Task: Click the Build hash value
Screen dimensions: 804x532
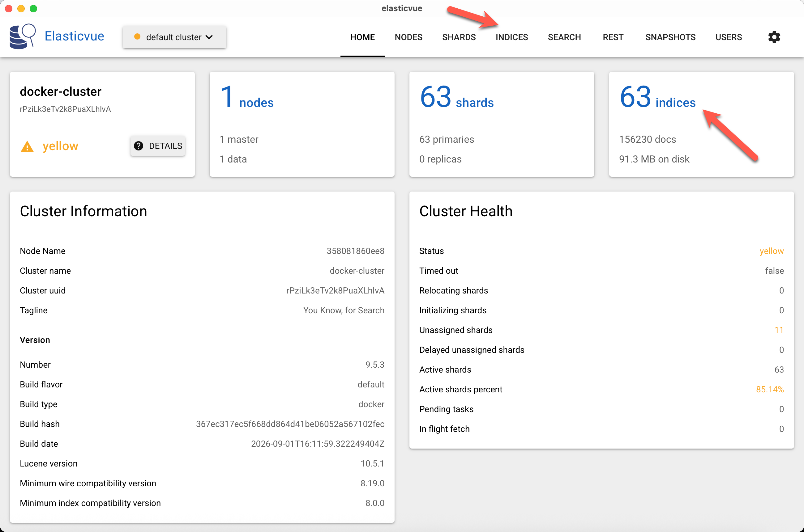Action: coord(290,424)
